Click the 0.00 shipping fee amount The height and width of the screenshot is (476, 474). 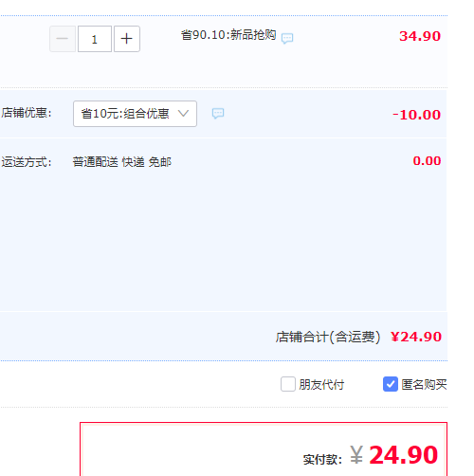coord(427,161)
